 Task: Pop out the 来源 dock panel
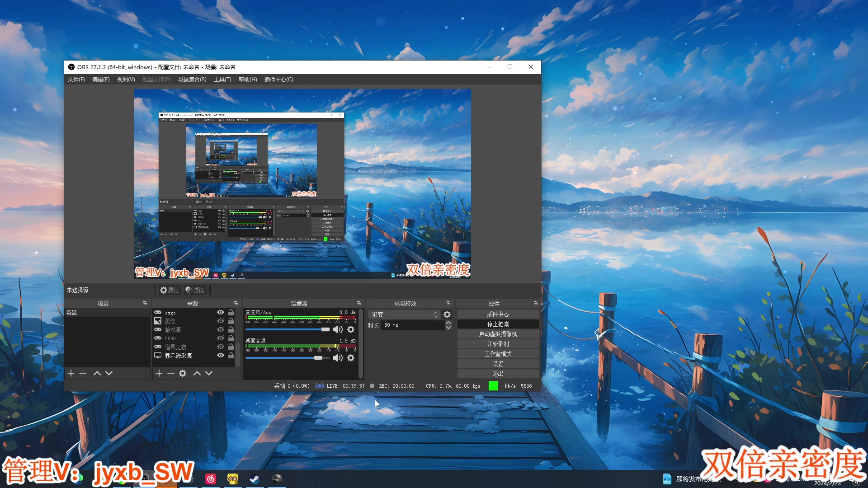tap(236, 303)
